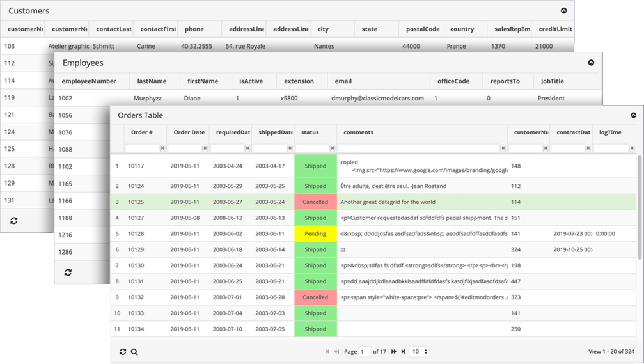
Task: Go to the previous page of orders
Action: [337, 352]
